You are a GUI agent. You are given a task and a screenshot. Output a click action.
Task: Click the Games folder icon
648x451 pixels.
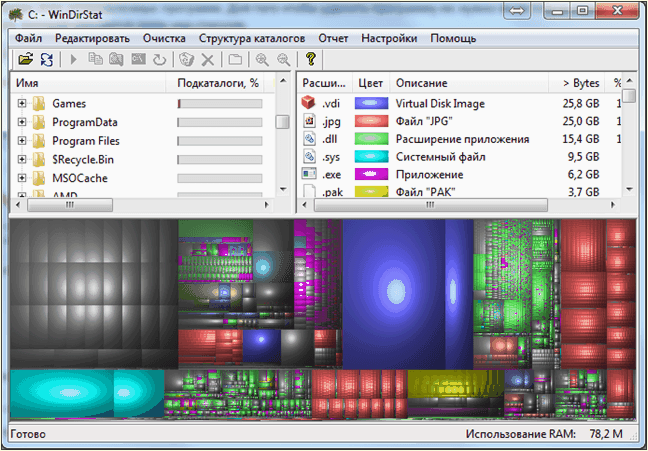(39, 103)
